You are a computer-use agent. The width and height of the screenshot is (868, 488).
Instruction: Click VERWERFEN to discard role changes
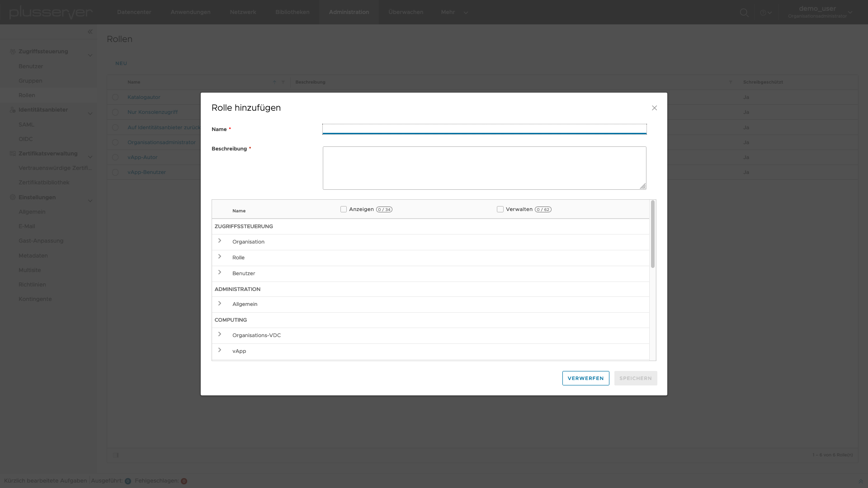point(586,378)
